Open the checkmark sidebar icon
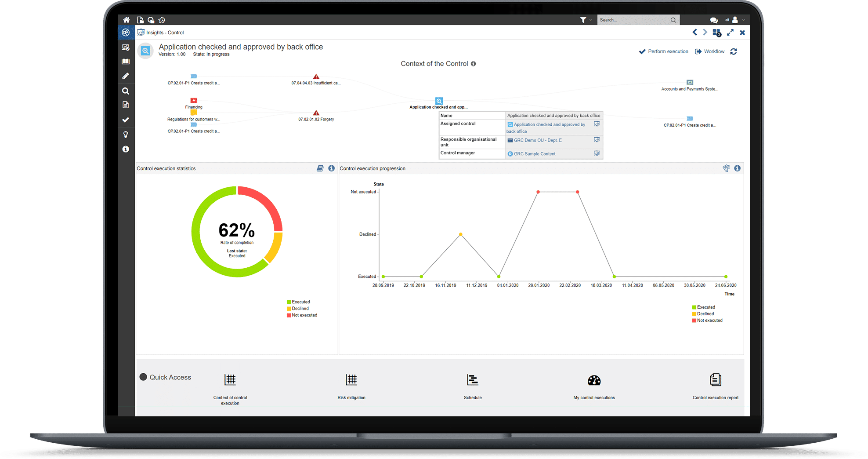 point(126,120)
